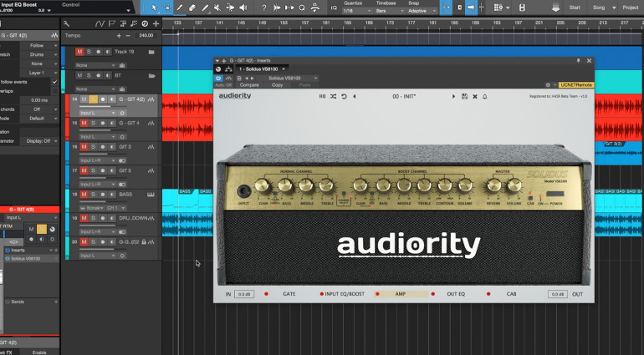The image size is (644, 355).
Task: Click the Tempo plus button
Action: coord(119,36)
